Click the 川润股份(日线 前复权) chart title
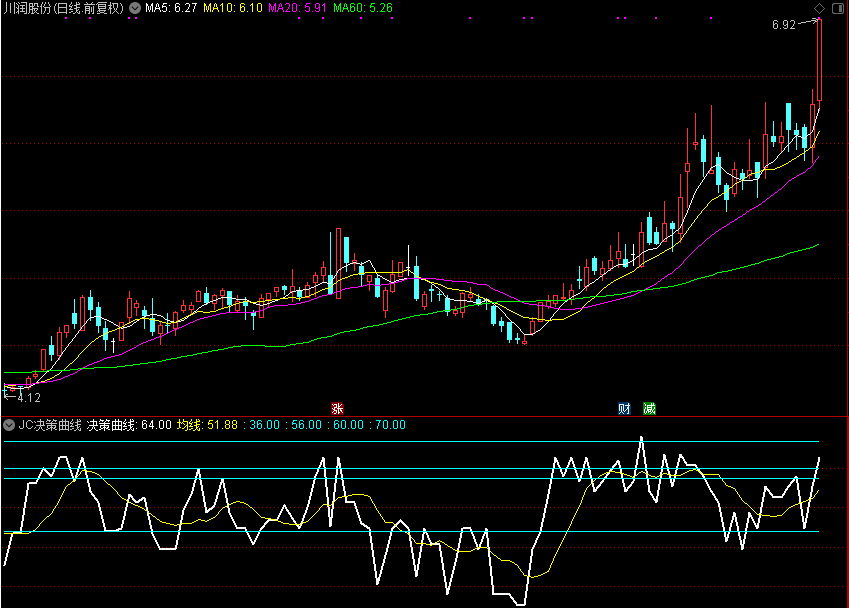 pyautogui.click(x=64, y=8)
